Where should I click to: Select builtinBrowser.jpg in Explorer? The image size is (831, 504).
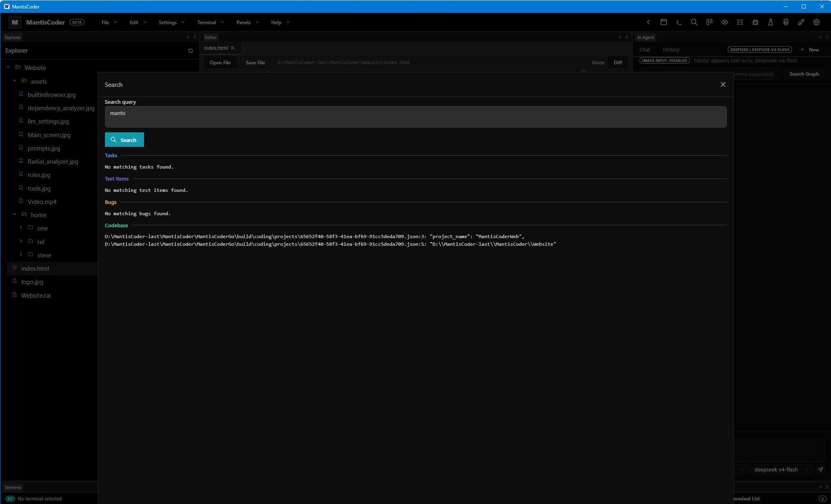coord(51,95)
